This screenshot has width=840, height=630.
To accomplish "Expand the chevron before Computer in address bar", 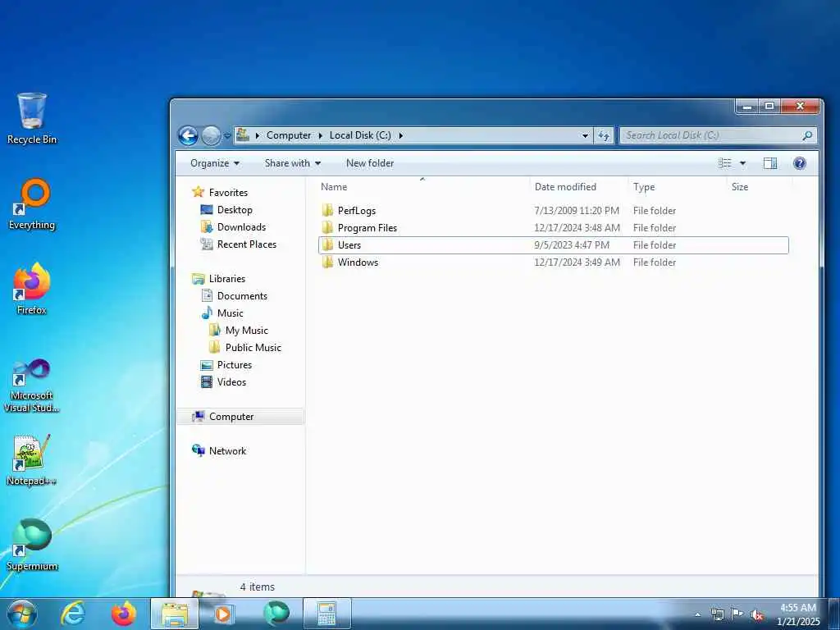I will (x=257, y=135).
